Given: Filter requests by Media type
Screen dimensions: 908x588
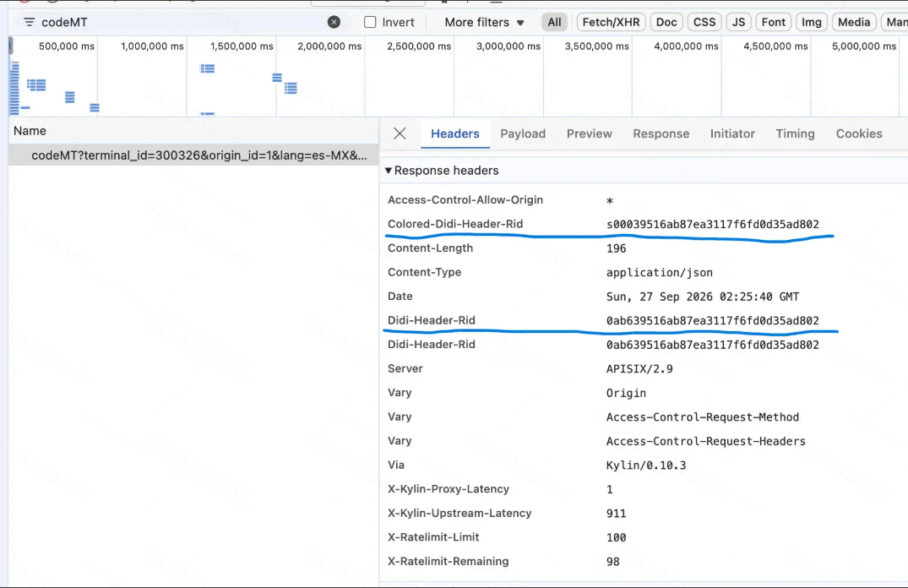Looking at the screenshot, I should point(854,22).
